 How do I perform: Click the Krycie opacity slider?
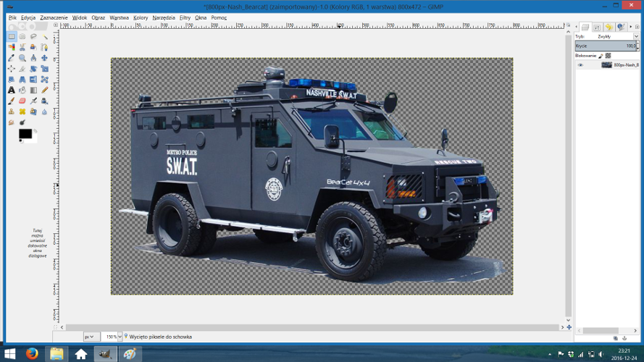tap(605, 46)
